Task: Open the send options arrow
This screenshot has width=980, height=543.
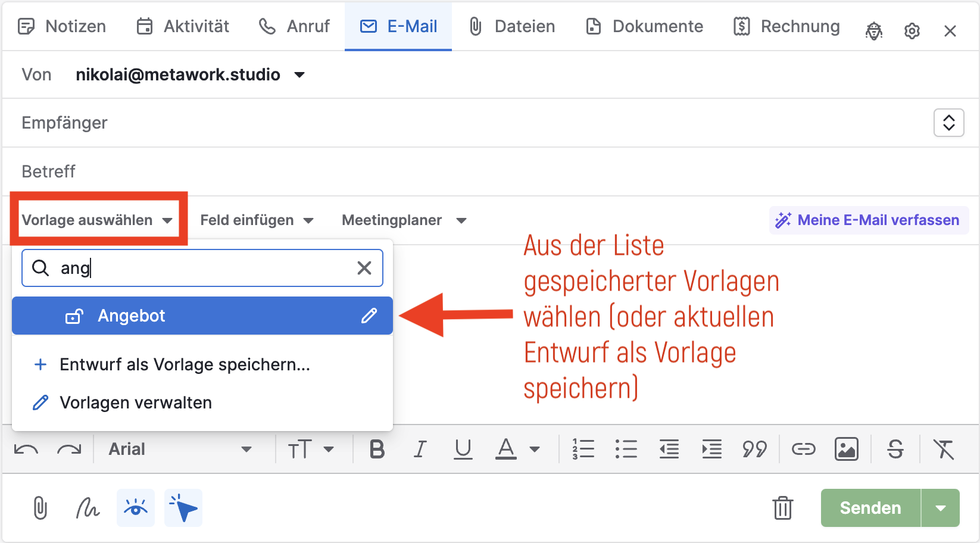Action: pos(941,508)
